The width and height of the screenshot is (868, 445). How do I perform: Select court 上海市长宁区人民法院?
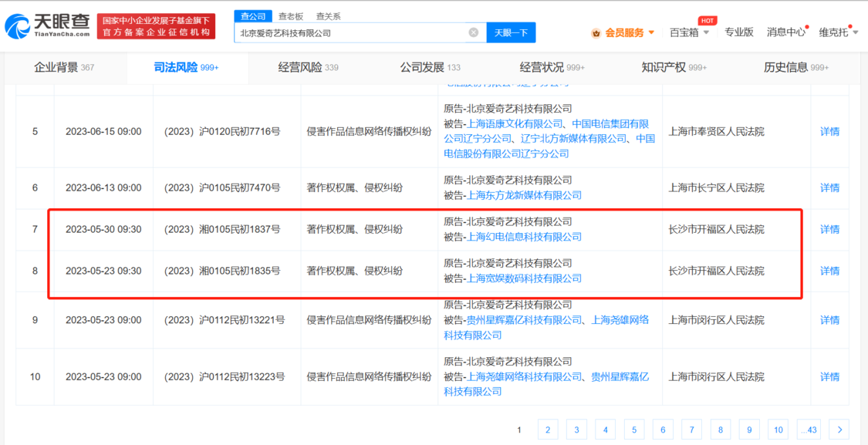coord(717,187)
